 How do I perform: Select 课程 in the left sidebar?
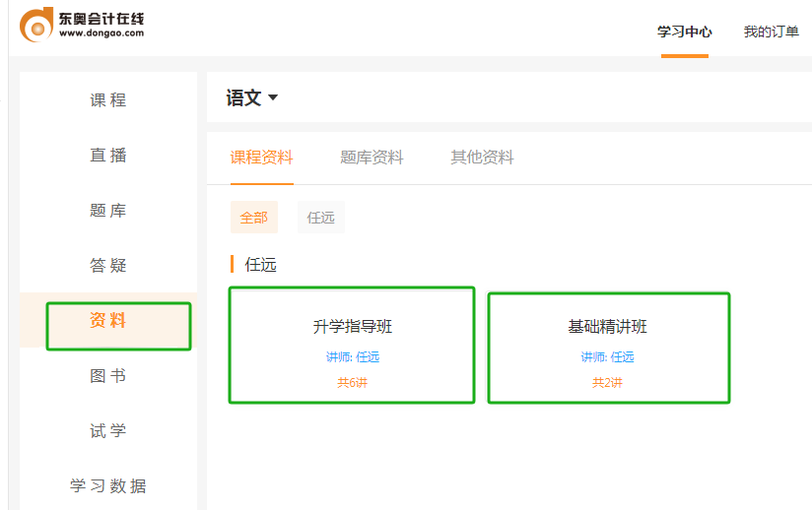108,99
